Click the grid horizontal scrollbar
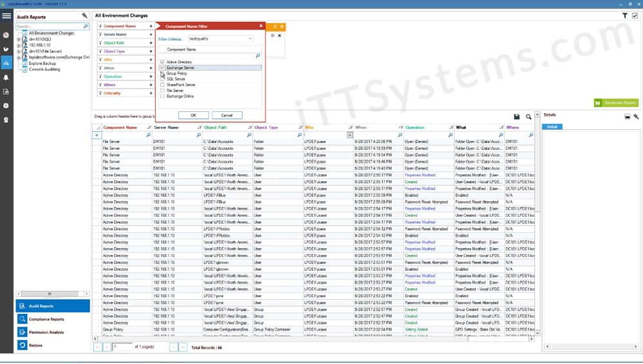643x364 pixels. coord(314,339)
